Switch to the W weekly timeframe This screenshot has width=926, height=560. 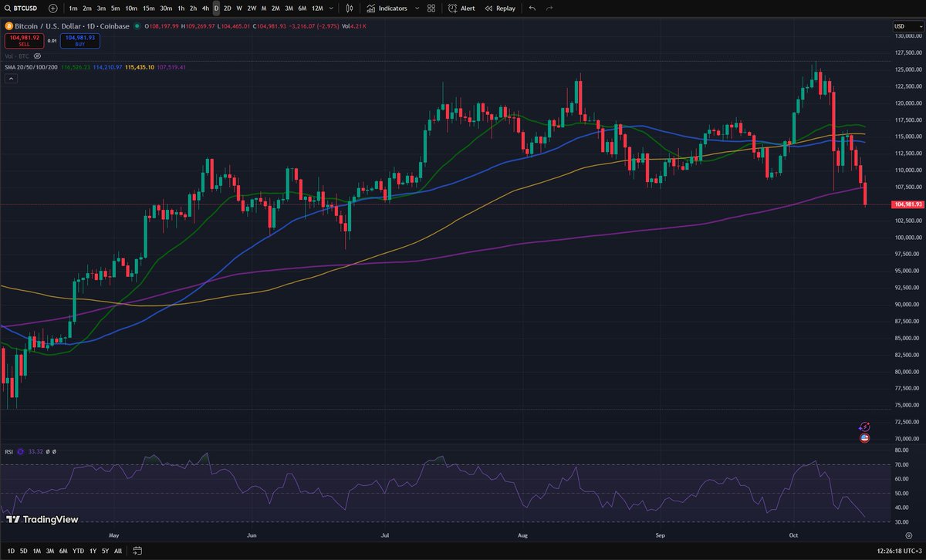coord(239,8)
